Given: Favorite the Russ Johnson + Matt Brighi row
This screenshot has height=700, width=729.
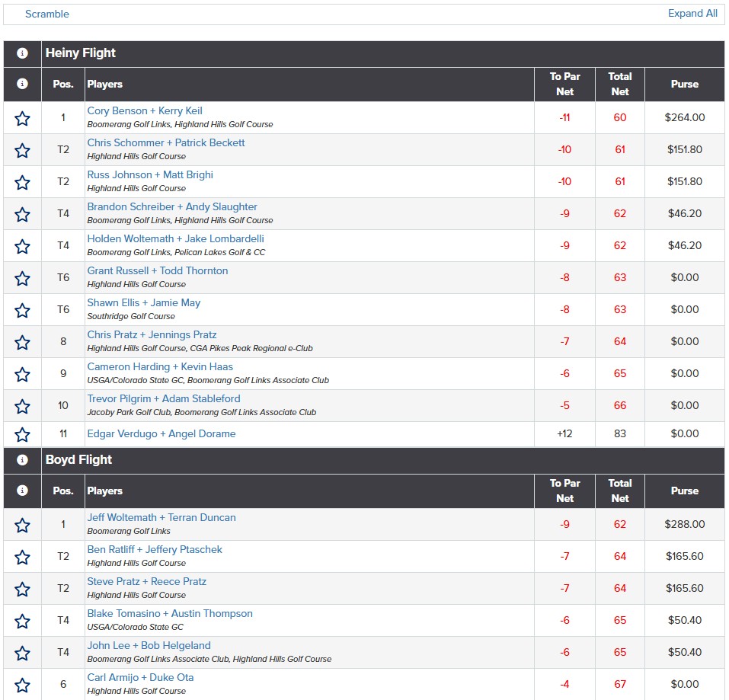Looking at the screenshot, I should (x=22, y=182).
